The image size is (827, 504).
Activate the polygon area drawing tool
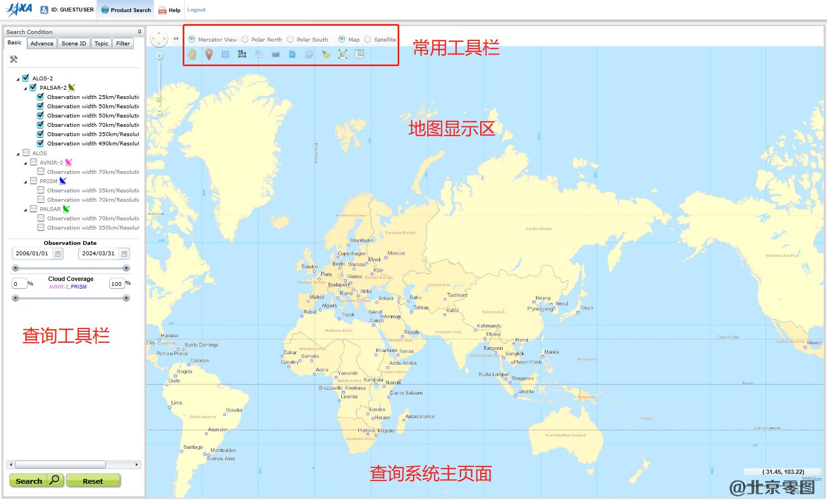tap(242, 54)
